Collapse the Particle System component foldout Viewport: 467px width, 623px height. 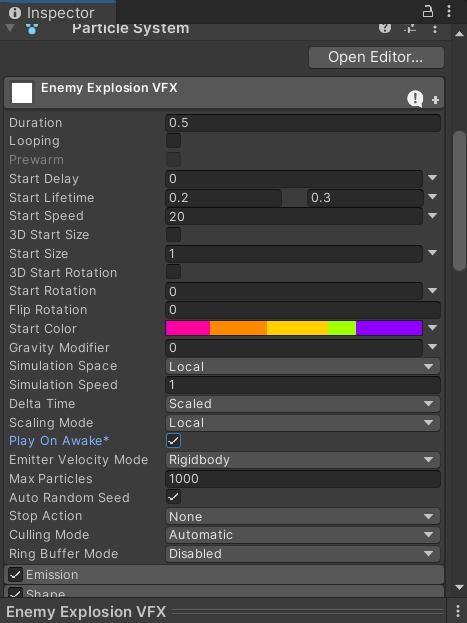pyautogui.click(x=10, y=28)
